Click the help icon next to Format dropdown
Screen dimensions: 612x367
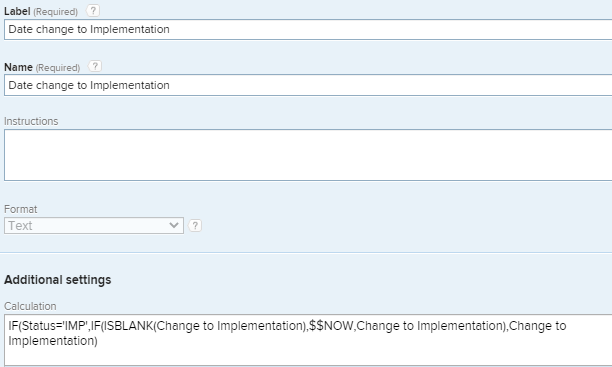coord(195,226)
